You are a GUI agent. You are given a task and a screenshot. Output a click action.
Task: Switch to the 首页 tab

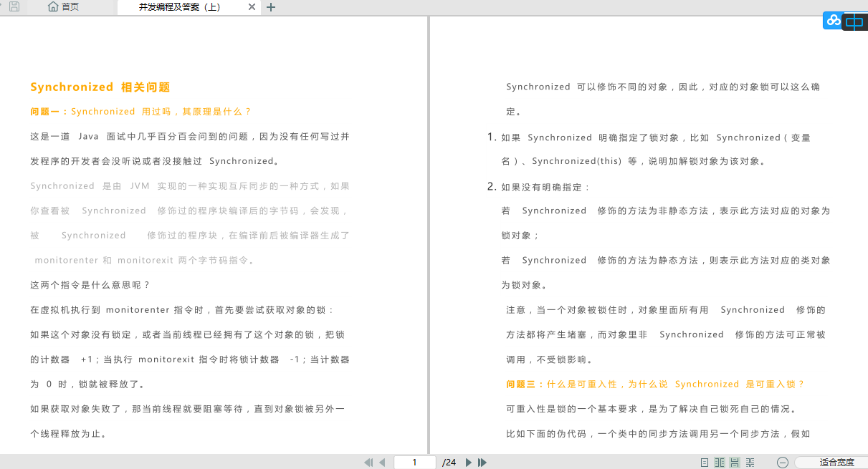tap(65, 6)
